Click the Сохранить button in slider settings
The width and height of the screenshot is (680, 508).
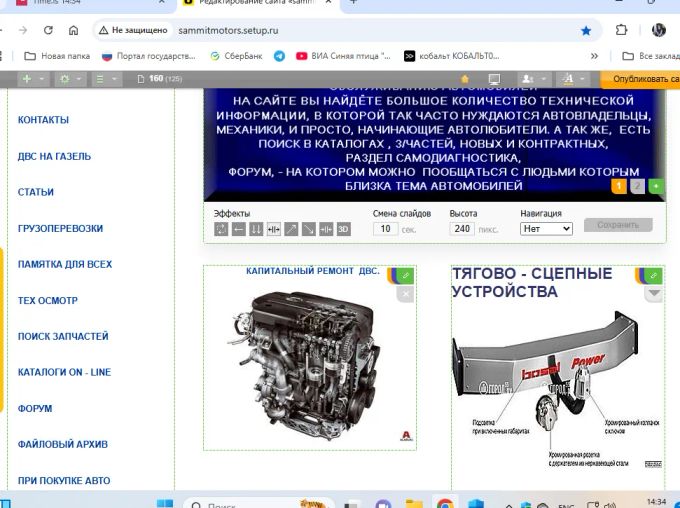618,225
